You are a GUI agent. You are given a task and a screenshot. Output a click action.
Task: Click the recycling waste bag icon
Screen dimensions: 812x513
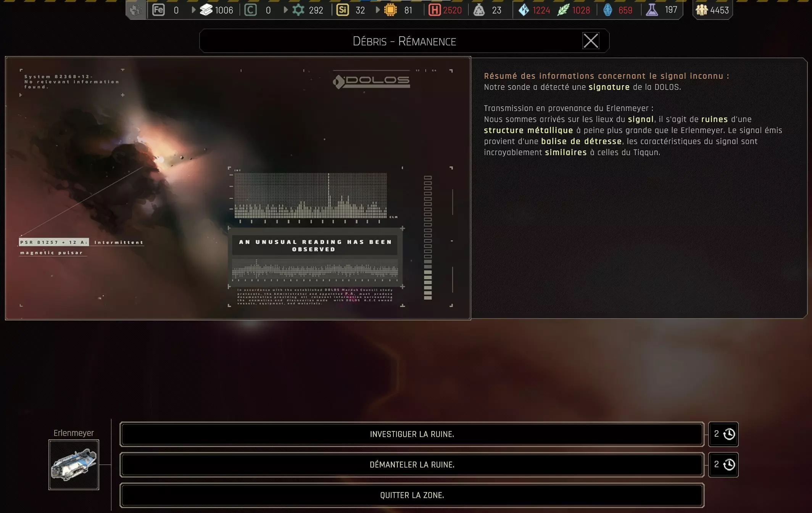tap(479, 10)
